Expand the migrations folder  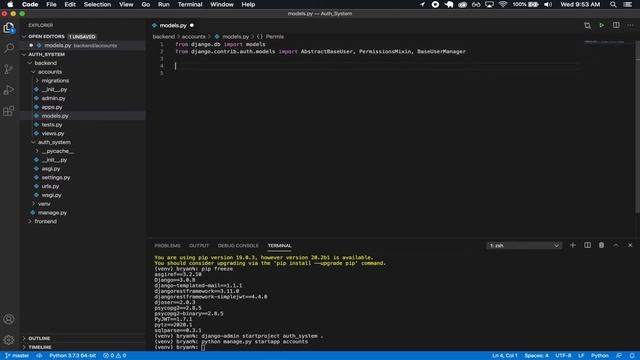tap(37, 80)
